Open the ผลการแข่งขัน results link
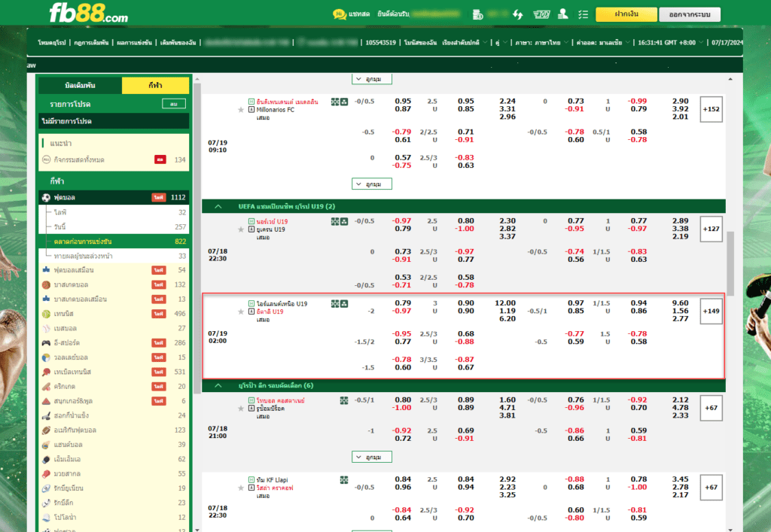771x532 pixels. click(134, 43)
